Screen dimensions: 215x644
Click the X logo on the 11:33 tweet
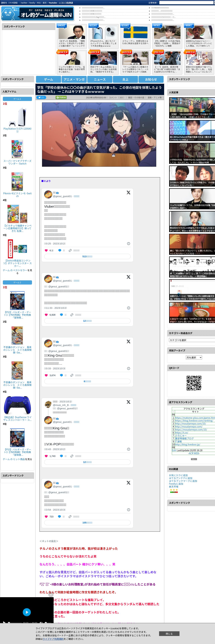pos(128,277)
